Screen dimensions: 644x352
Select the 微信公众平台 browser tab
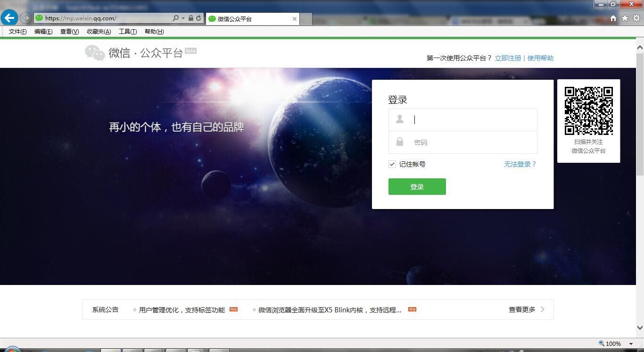253,19
